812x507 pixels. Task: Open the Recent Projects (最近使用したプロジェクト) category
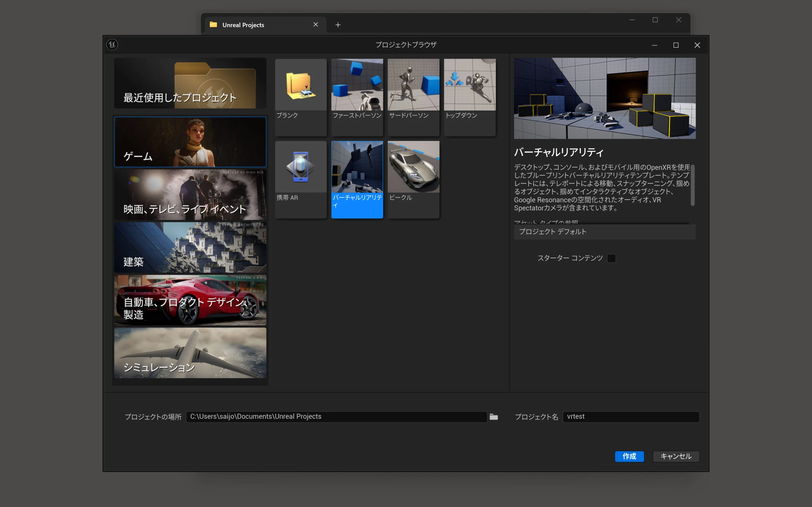point(190,83)
